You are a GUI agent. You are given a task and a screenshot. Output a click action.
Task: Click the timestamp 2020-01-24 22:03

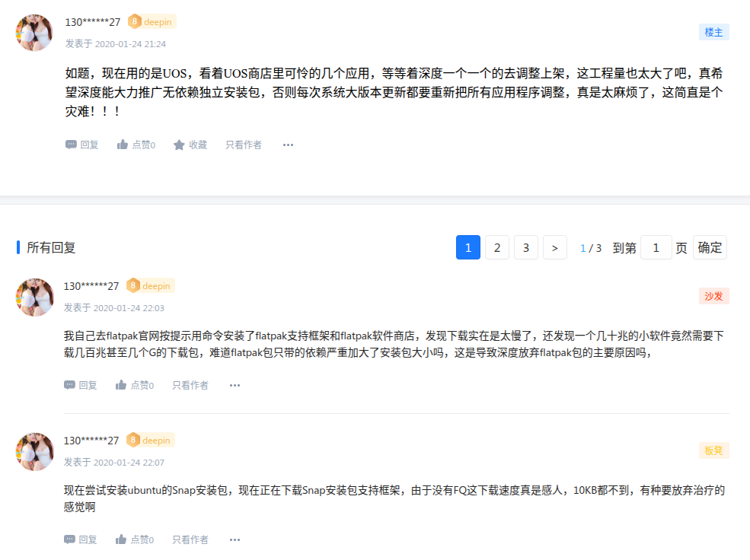129,308
